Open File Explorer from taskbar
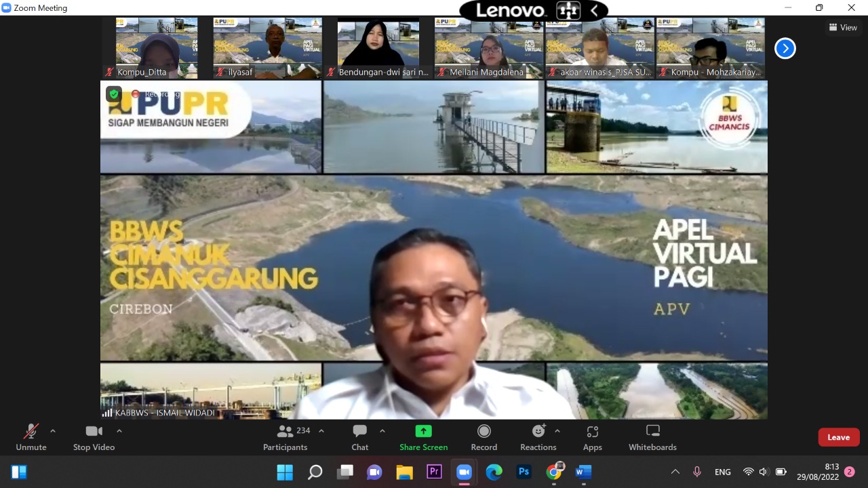This screenshot has width=868, height=488. point(404,472)
